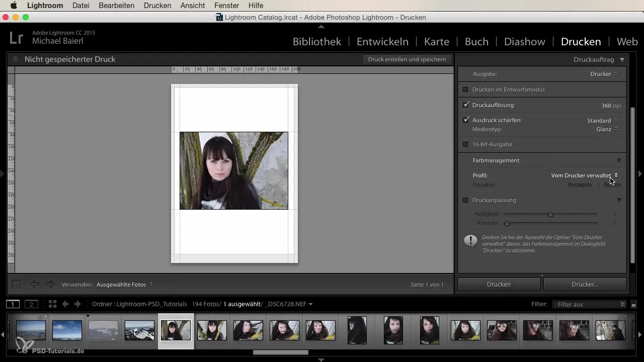644x362 pixels.
Task: Hide the top module panel arrow
Action: 321,26
